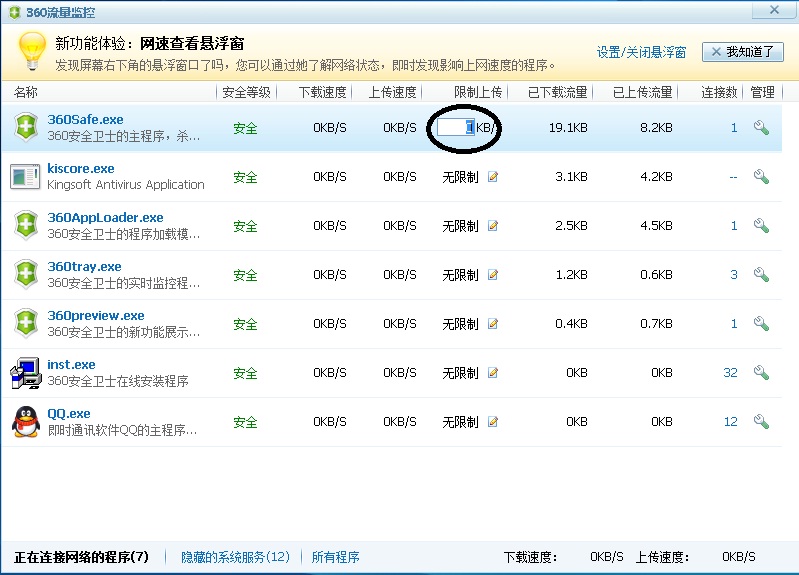Edit upload limit pencil for 360preview.exe
The height and width of the screenshot is (575, 799).
[493, 324]
